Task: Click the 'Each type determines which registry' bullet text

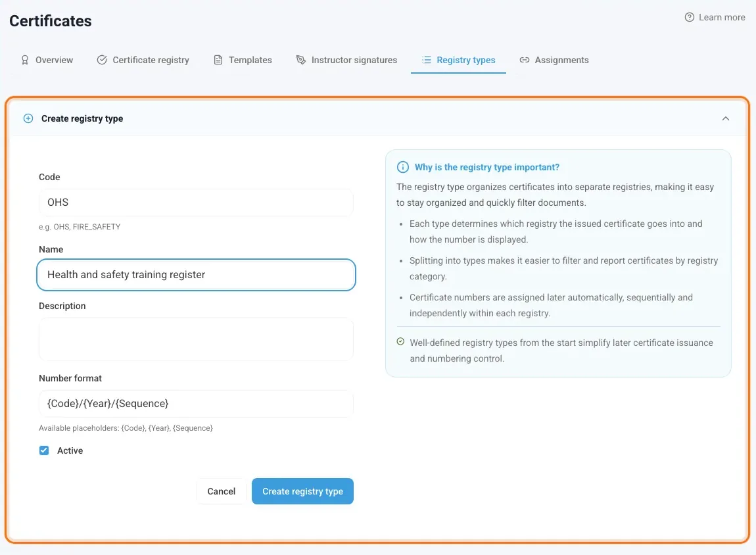Action: point(556,231)
